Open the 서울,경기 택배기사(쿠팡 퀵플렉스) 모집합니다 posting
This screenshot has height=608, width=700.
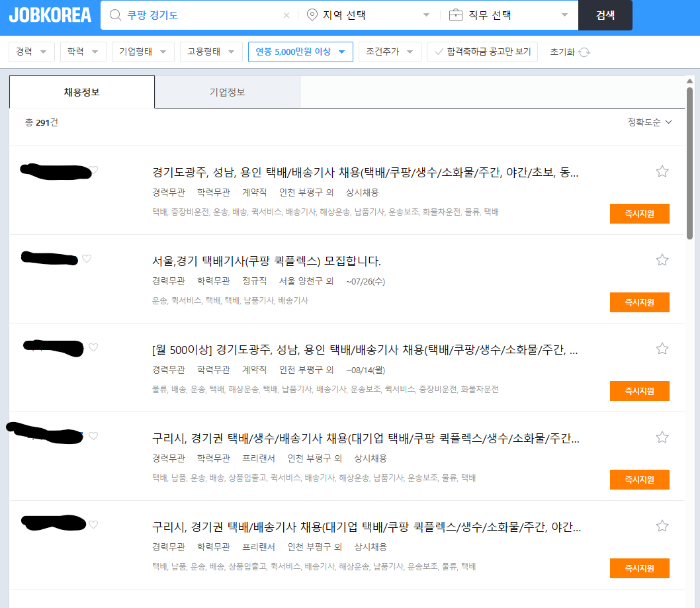267,261
